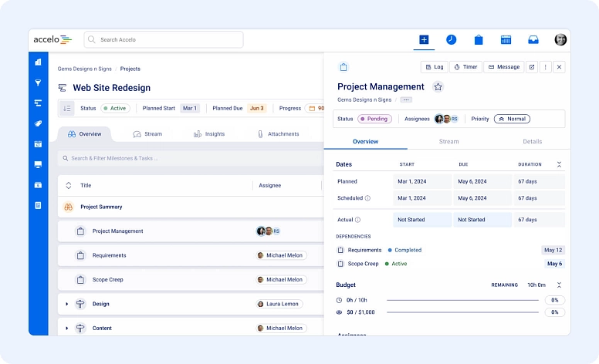Screen dimensions: 599x364
Task: Click the clipboard task icon in panel header
Action: click(343, 67)
